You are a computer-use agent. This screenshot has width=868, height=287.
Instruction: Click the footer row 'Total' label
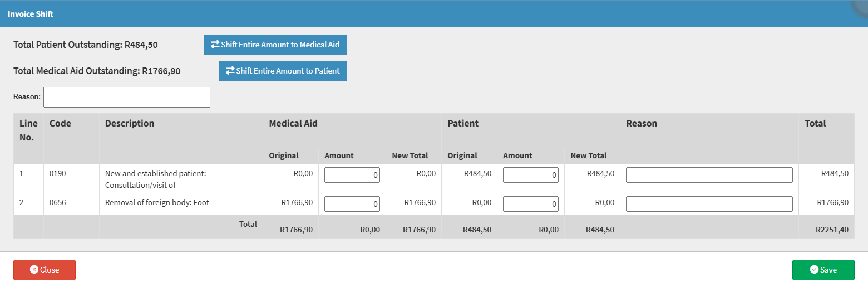pyautogui.click(x=248, y=223)
